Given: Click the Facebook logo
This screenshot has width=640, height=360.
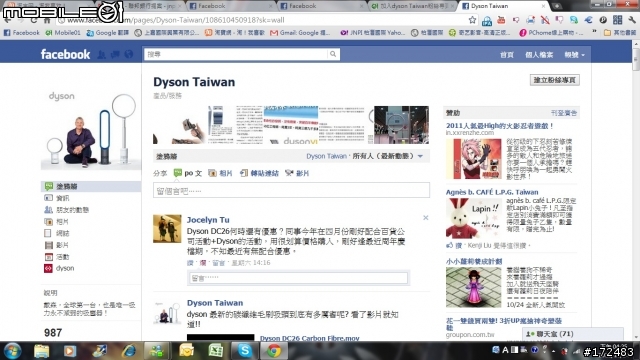Looking at the screenshot, I should point(65,54).
